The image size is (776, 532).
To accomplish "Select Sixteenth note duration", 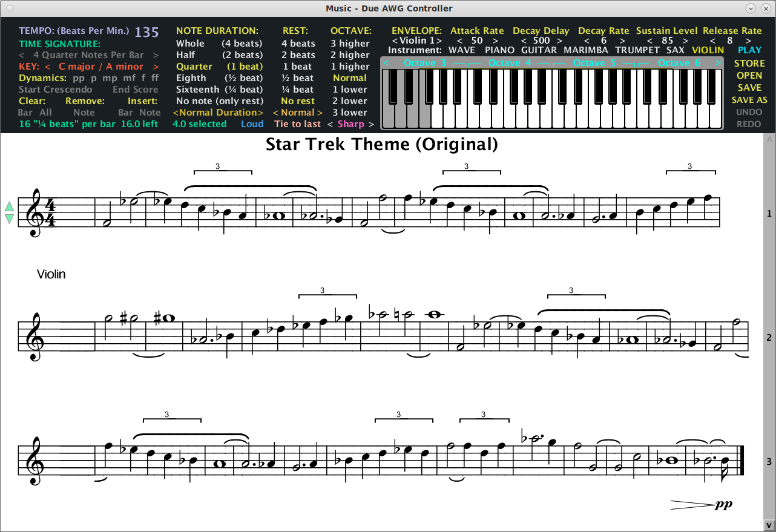I will click(219, 90).
